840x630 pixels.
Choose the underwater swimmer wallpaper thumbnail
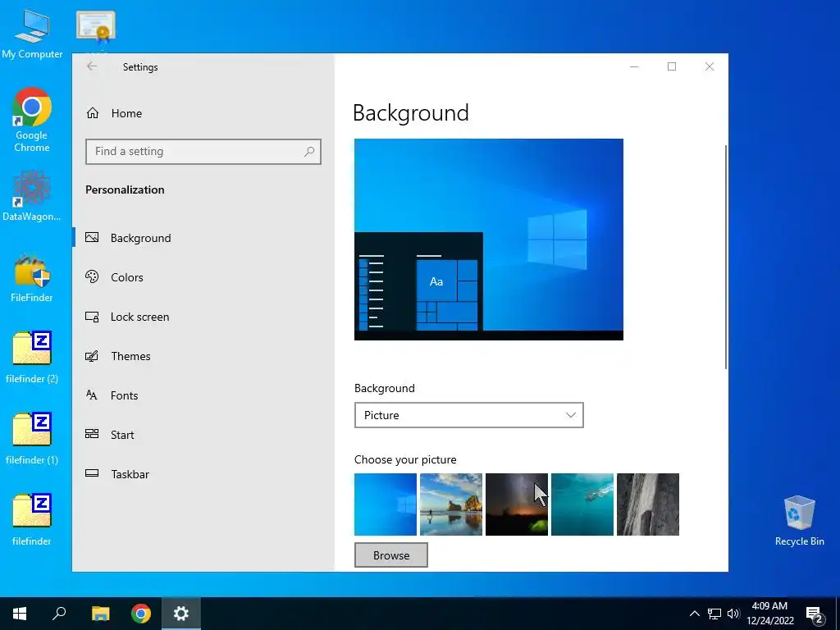click(x=582, y=504)
